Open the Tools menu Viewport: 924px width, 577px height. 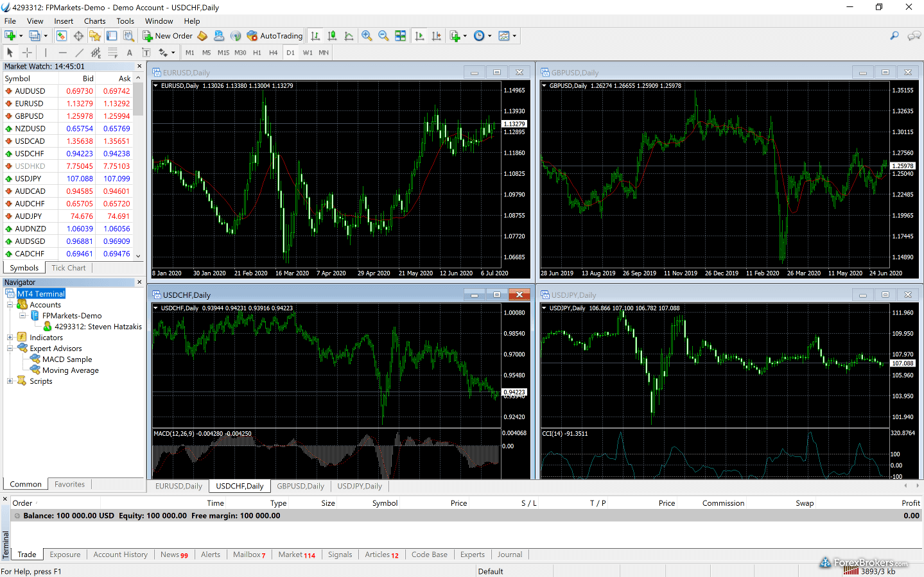125,21
